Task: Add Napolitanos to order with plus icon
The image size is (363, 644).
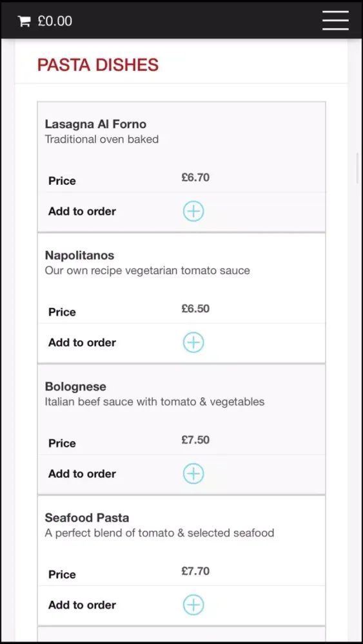Action: 193,343
